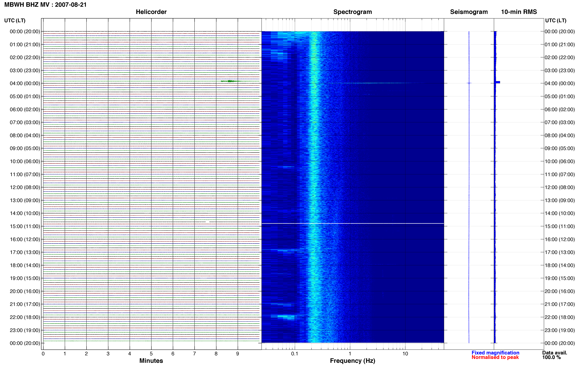Click the left 07:00 (03:00) time label

click(25, 122)
